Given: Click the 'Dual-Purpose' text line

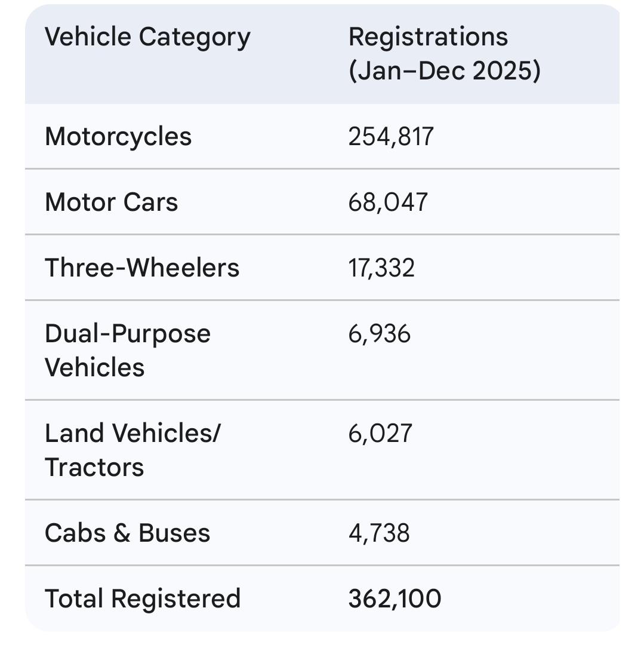Looking at the screenshot, I should point(128,333).
